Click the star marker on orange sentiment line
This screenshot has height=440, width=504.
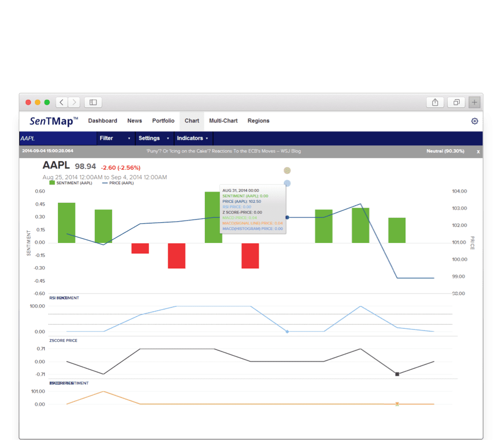397,404
